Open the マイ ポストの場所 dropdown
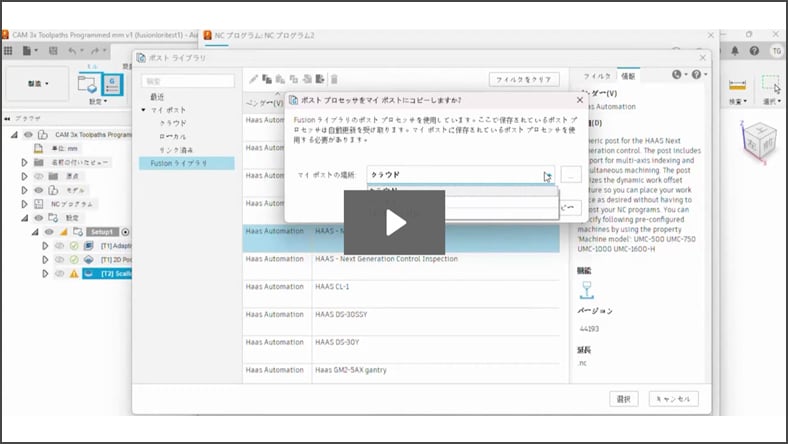 click(460, 175)
